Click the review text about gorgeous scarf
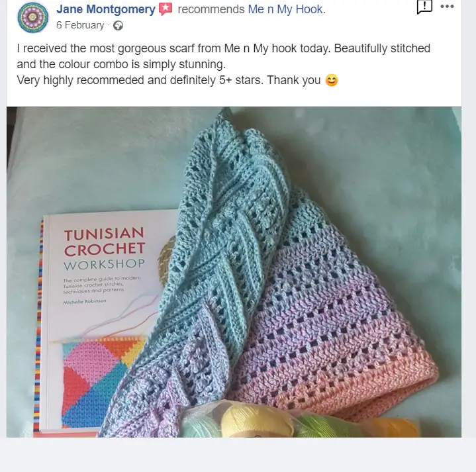476x472 pixels. coord(223,64)
